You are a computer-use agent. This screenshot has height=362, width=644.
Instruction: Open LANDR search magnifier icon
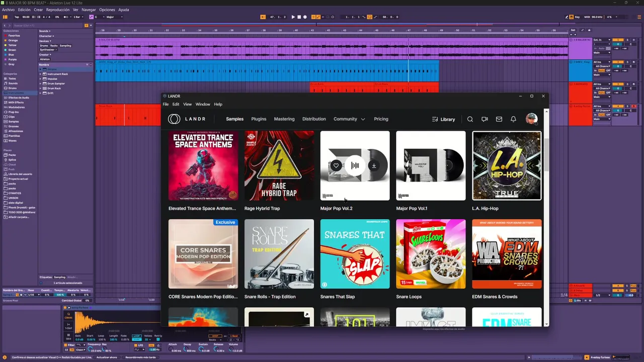[470, 119]
